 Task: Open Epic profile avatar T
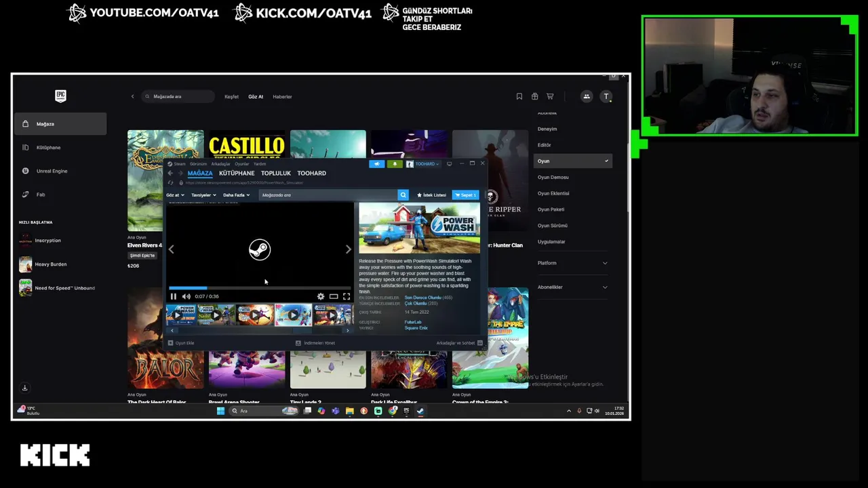click(x=606, y=96)
